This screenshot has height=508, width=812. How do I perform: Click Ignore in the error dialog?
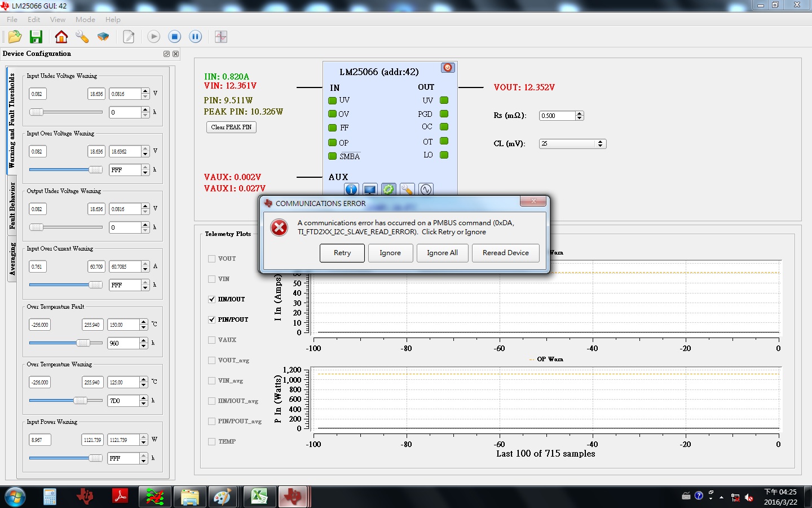[x=390, y=253]
